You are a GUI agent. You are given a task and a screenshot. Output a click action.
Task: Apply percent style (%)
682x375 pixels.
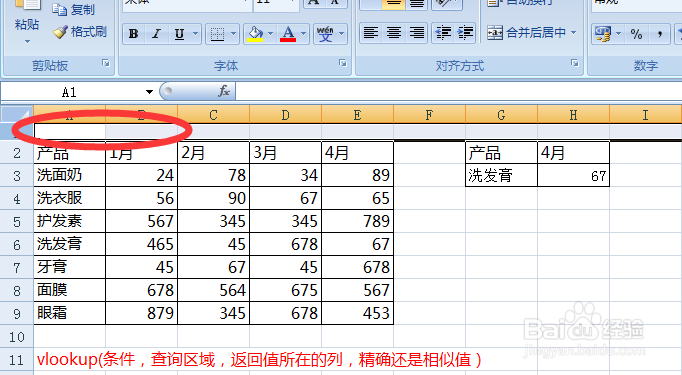pyautogui.click(x=636, y=33)
